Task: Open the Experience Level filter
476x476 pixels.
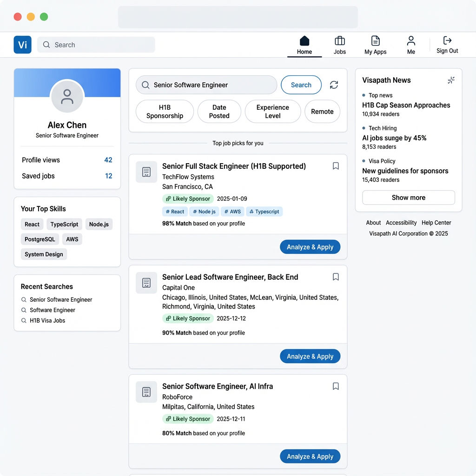Action: click(272, 112)
